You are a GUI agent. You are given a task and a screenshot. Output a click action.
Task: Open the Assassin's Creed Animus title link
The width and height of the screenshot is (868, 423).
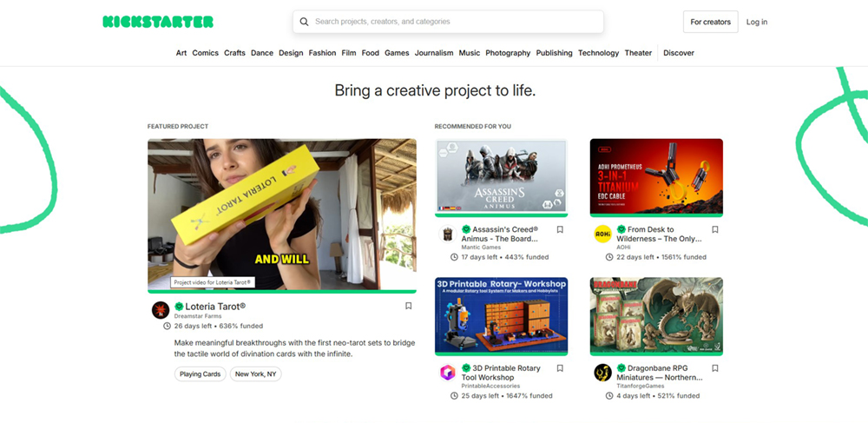[500, 235]
